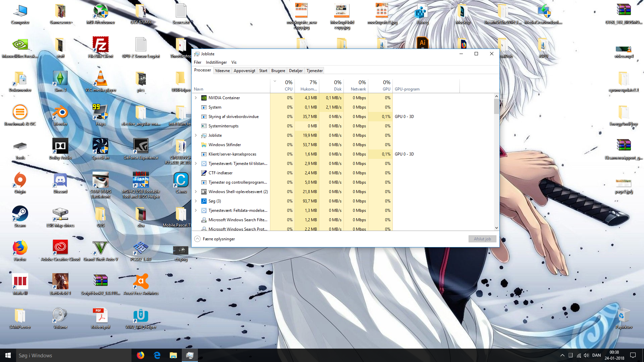Open the Adobe Creative Cloud icon
644x362 pixels.
tap(60, 251)
